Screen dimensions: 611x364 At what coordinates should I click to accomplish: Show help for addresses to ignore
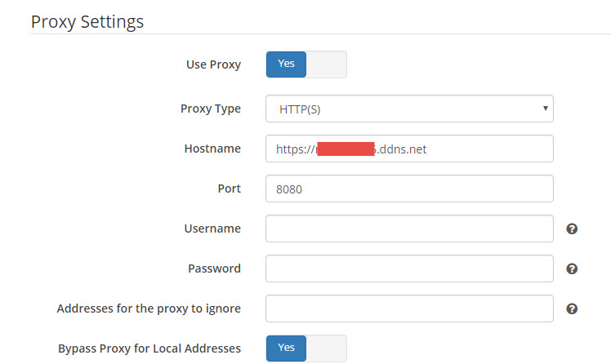click(x=572, y=309)
